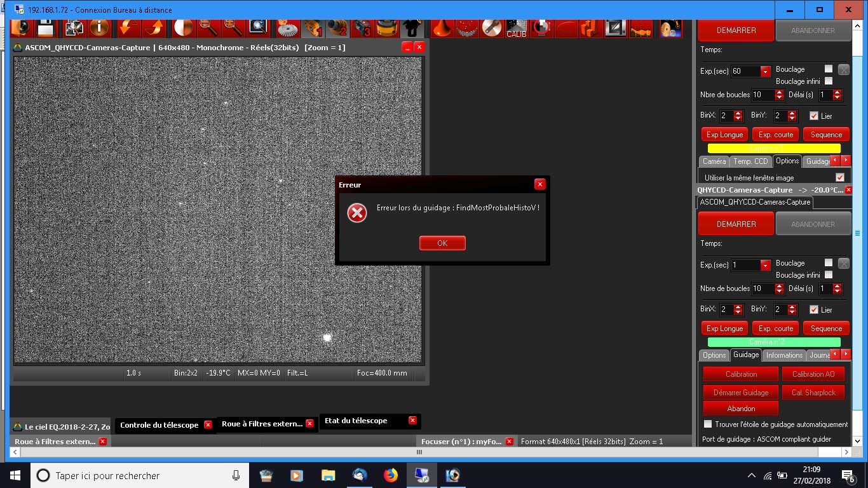Click the horizontal scrollbar at window bottom
This screenshot has height=488, width=868.
pyautogui.click(x=419, y=452)
